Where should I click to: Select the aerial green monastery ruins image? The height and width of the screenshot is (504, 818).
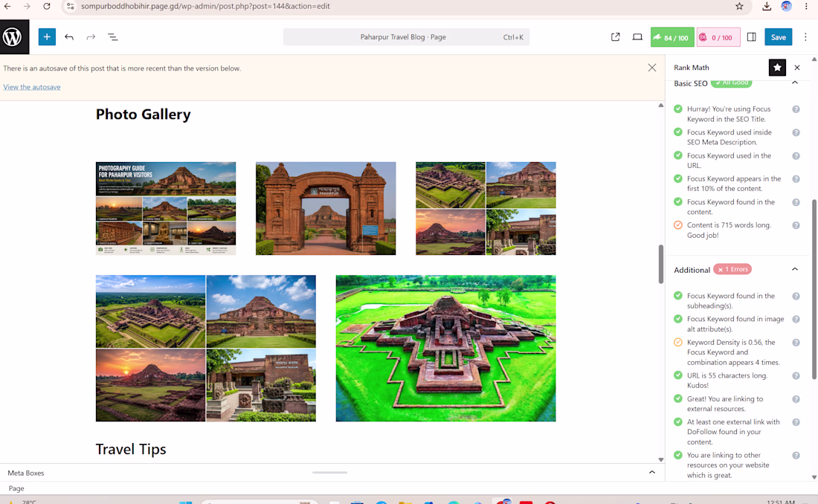point(445,348)
